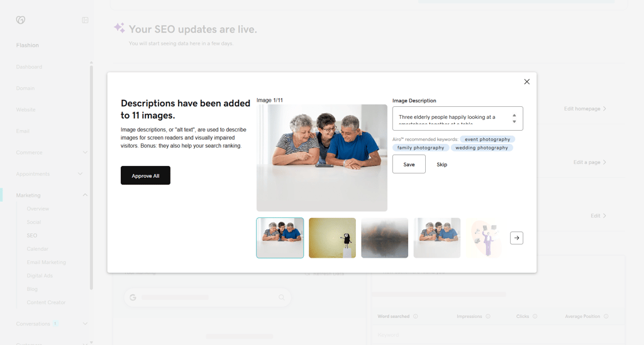Click the background Google search bar

[208, 297]
